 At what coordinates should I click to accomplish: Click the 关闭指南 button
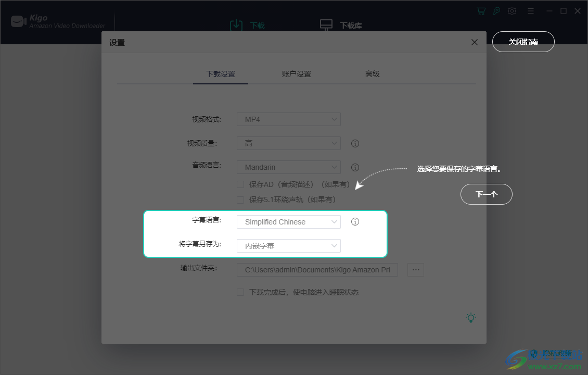tap(523, 42)
